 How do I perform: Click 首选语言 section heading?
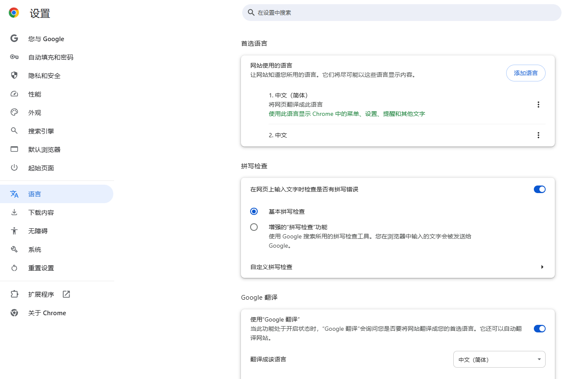(254, 43)
